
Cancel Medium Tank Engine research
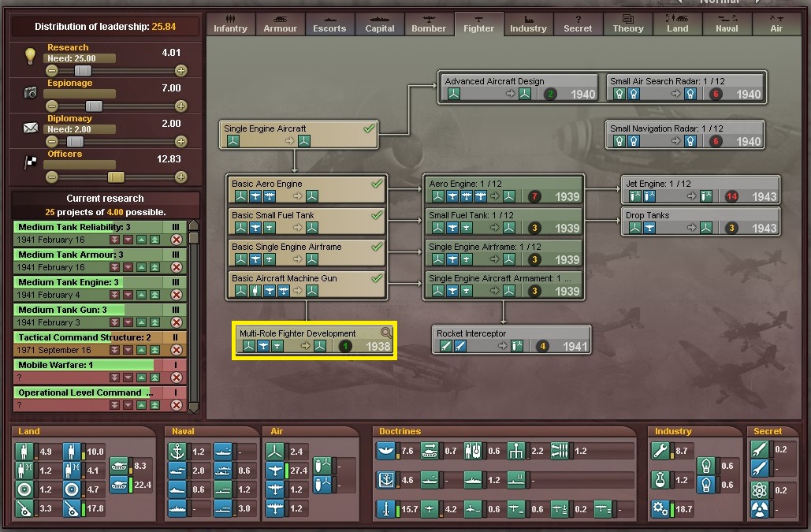pos(177,295)
